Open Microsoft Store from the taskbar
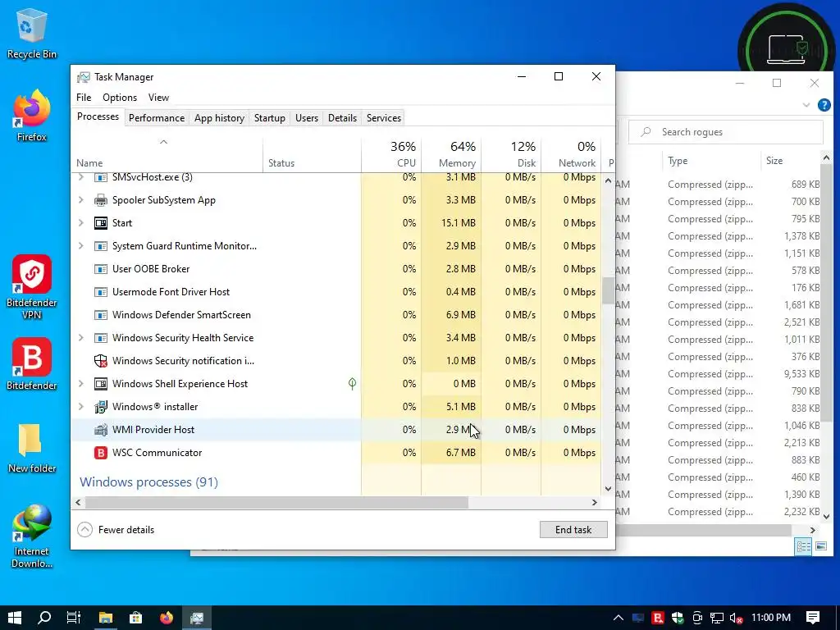 [x=136, y=618]
